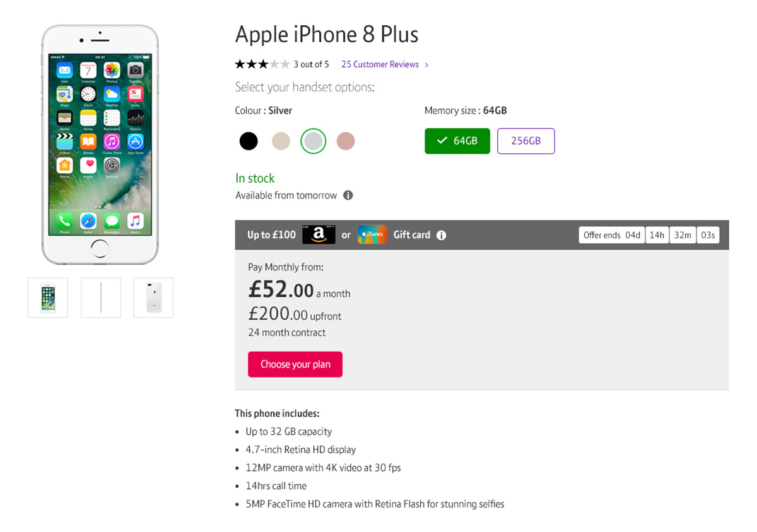View the back of phone thumbnail
Screen dimensions: 757x532
click(153, 298)
